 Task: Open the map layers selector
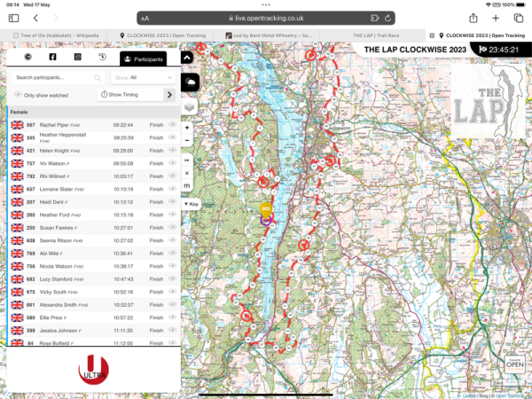[190, 106]
